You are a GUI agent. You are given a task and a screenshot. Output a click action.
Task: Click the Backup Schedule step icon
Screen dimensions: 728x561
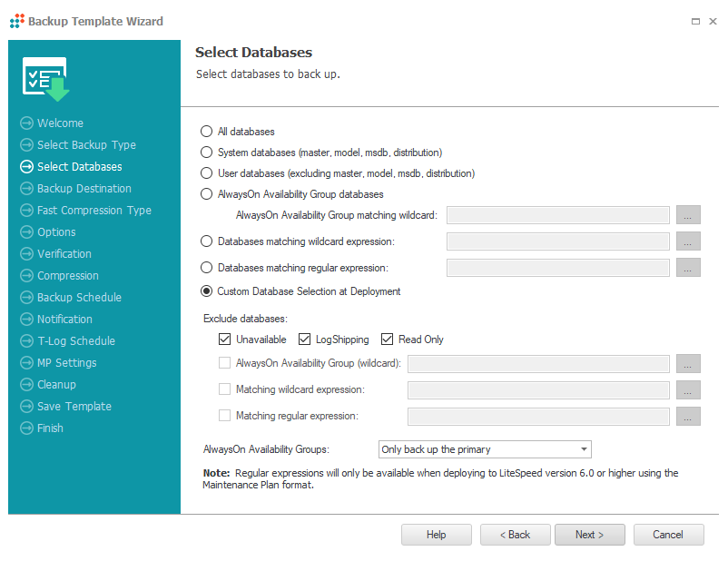pyautogui.click(x=27, y=298)
